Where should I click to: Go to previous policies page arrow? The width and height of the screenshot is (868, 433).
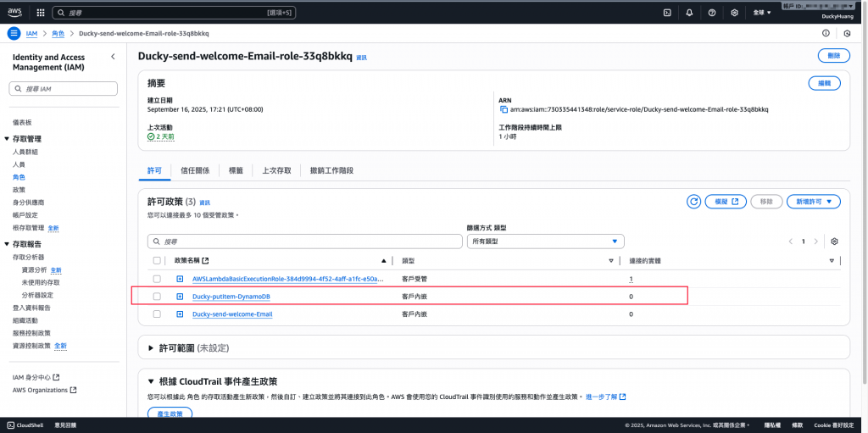tap(790, 241)
